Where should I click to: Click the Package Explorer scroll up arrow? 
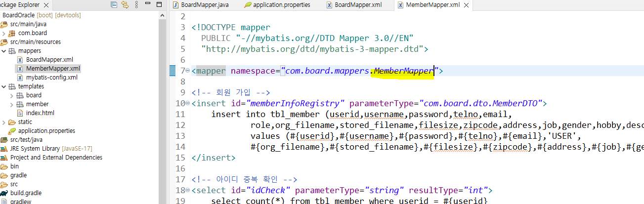(163, 15)
